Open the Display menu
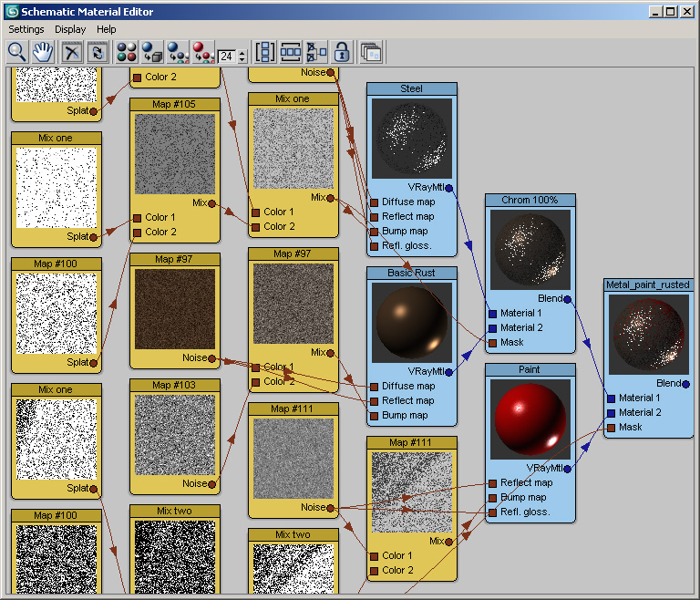Image resolution: width=700 pixels, height=600 pixels. point(70,29)
